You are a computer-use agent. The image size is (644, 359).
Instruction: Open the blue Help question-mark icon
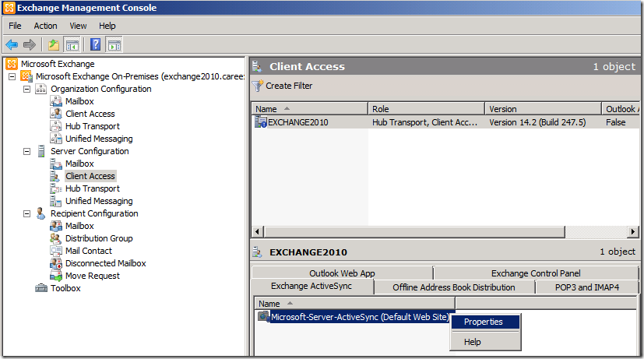coord(95,44)
